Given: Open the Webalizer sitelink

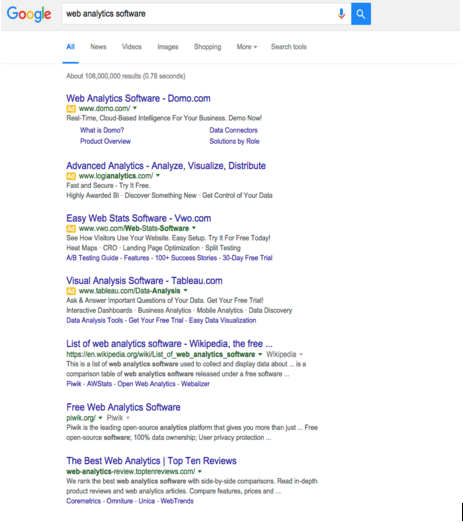Looking at the screenshot, I should point(195,384).
